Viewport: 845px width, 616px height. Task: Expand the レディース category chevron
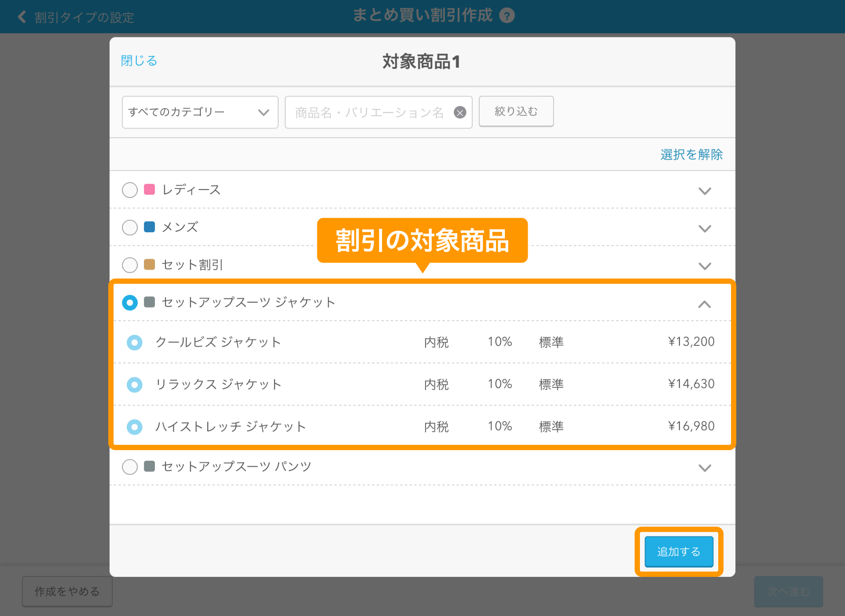[705, 191]
